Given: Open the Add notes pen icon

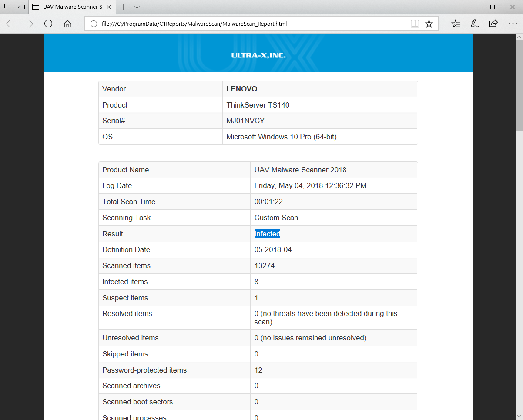Looking at the screenshot, I should [x=475, y=24].
